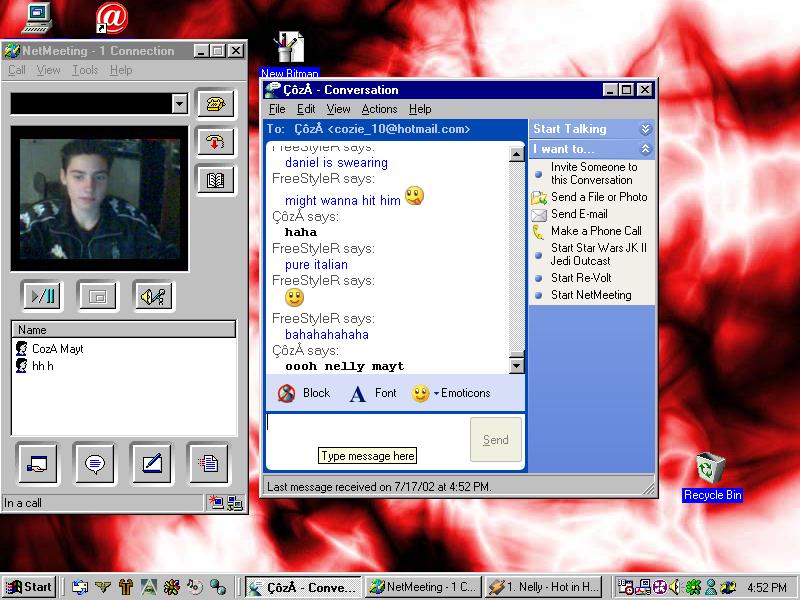This screenshot has height=600, width=800.
Task: Expand the NetMeeting address dropdown
Action: pyautogui.click(x=179, y=104)
